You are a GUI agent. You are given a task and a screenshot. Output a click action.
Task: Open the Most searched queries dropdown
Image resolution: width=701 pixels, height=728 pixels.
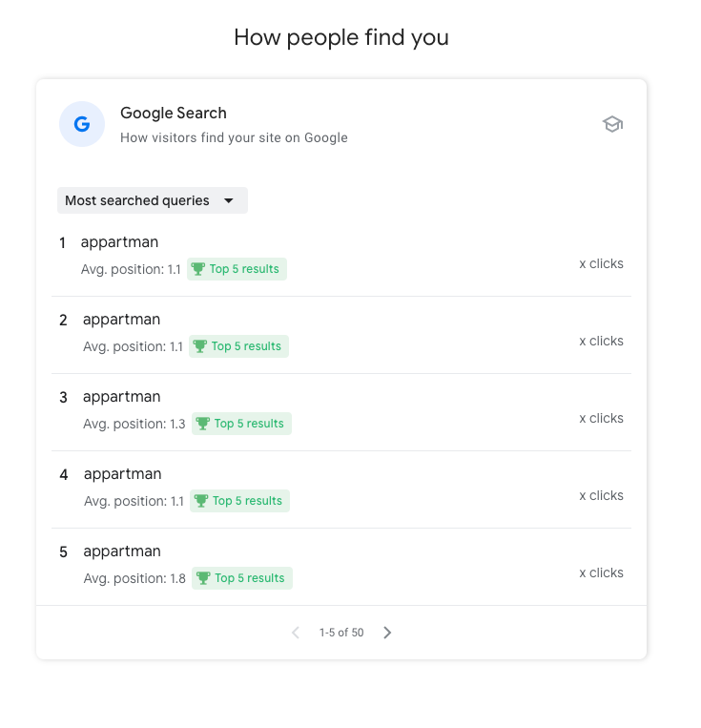click(x=152, y=200)
